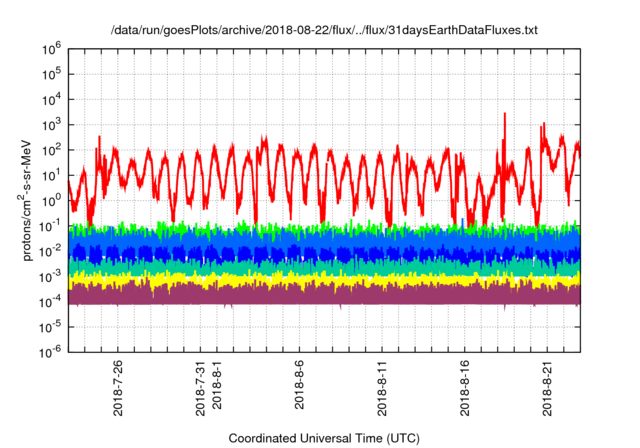Click the file path title above the plot
Image resolution: width=640 pixels, height=448 pixels.
[323, 31]
